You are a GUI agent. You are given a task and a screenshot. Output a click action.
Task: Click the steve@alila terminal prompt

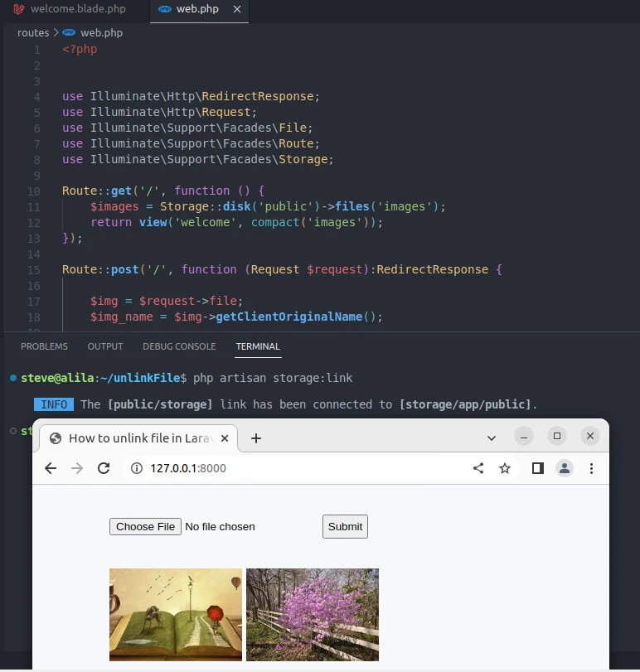57,378
